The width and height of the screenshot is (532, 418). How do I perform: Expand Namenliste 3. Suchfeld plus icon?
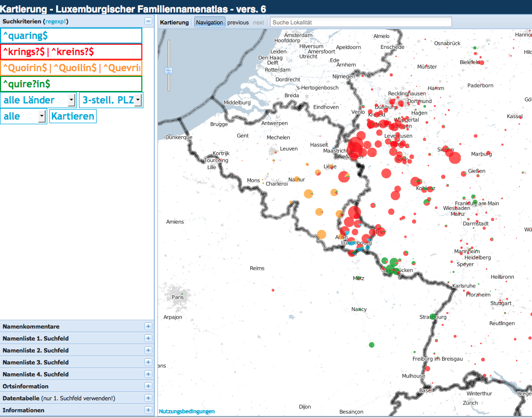148,362
